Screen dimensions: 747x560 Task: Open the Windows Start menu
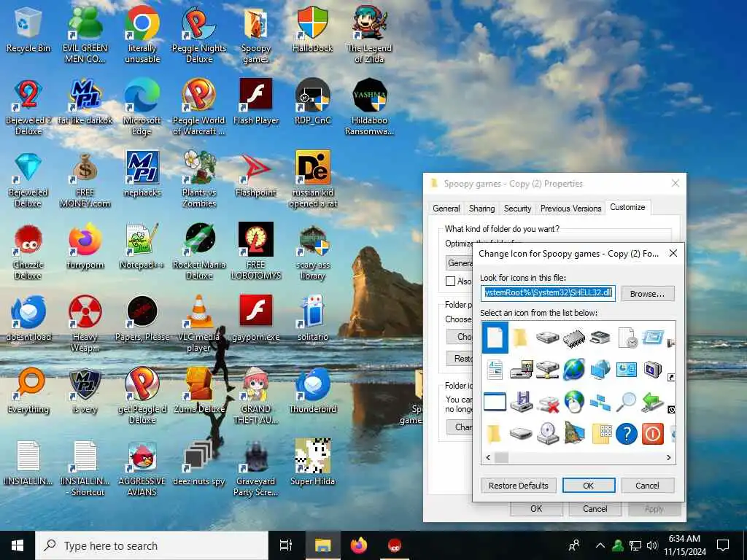click(x=18, y=545)
